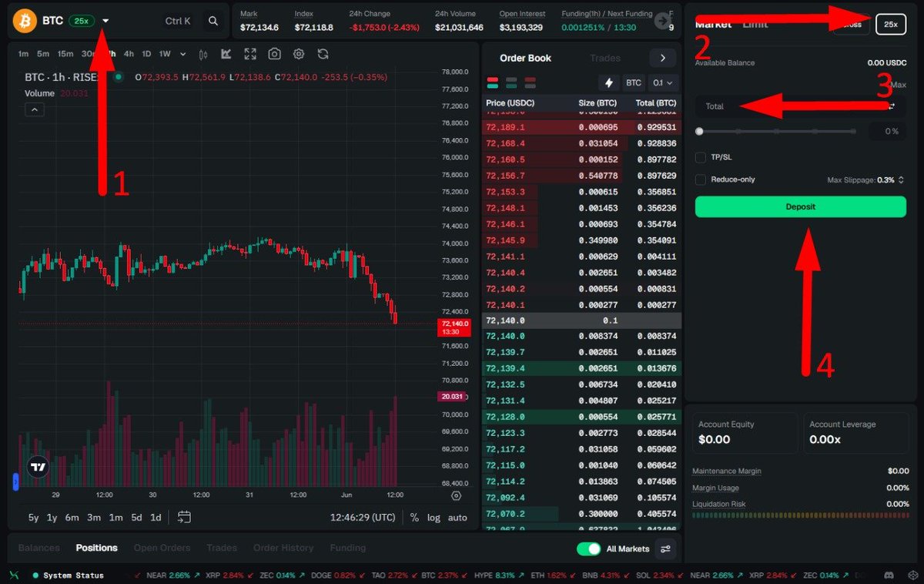
Task: Expand more timeframe options chevron
Action: pos(182,54)
